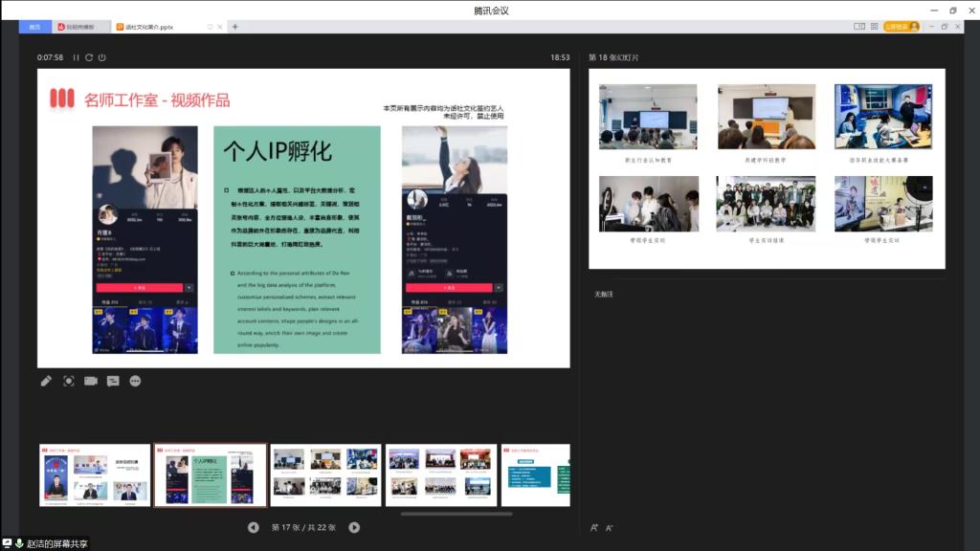Open the more options ellipsis menu

coord(135,381)
